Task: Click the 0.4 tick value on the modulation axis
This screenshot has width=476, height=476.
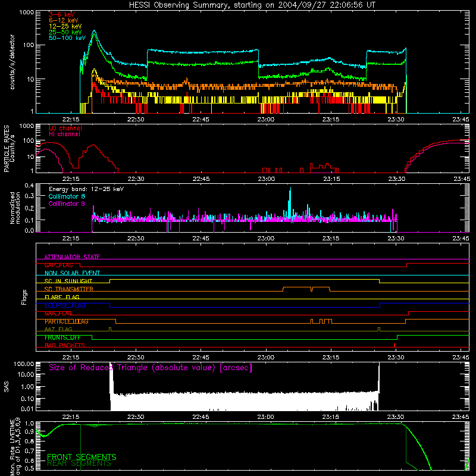Action: 29,186
